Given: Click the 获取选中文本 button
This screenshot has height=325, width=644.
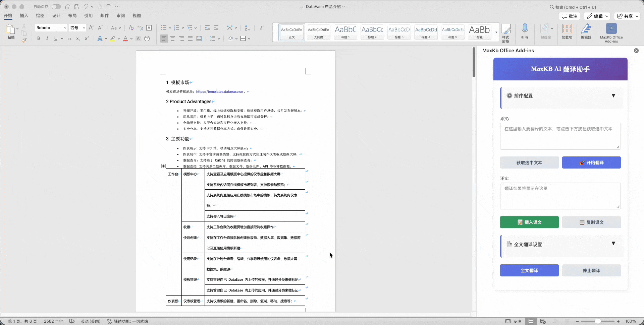Looking at the screenshot, I should tap(529, 162).
